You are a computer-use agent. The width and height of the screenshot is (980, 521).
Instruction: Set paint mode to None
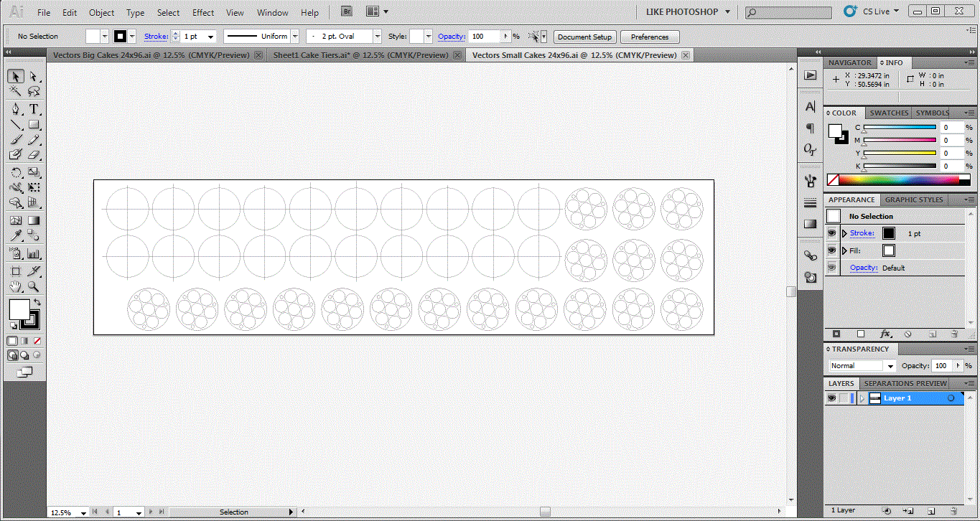click(x=37, y=341)
